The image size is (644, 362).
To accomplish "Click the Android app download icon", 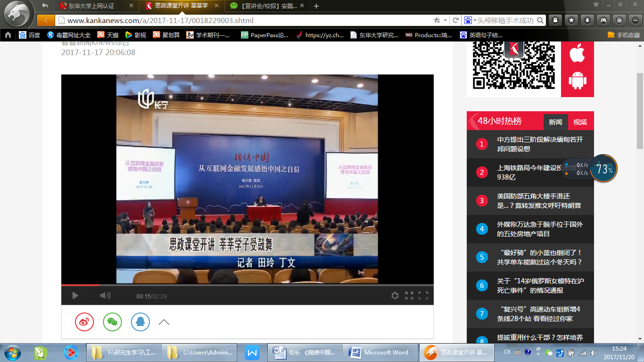I will pyautogui.click(x=577, y=81).
